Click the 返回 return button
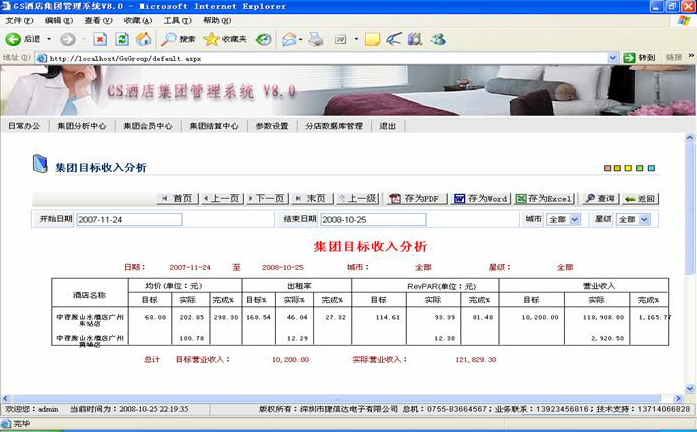The width and height of the screenshot is (697, 432). click(640, 199)
